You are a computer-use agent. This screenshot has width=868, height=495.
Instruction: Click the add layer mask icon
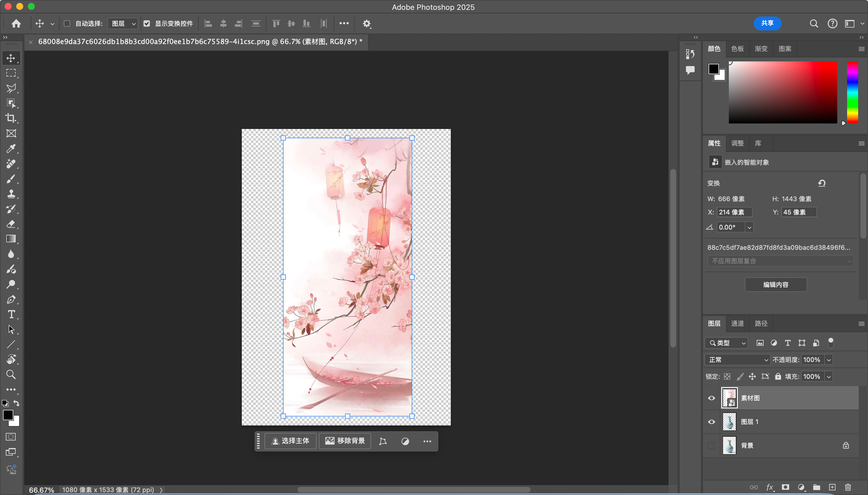click(785, 487)
